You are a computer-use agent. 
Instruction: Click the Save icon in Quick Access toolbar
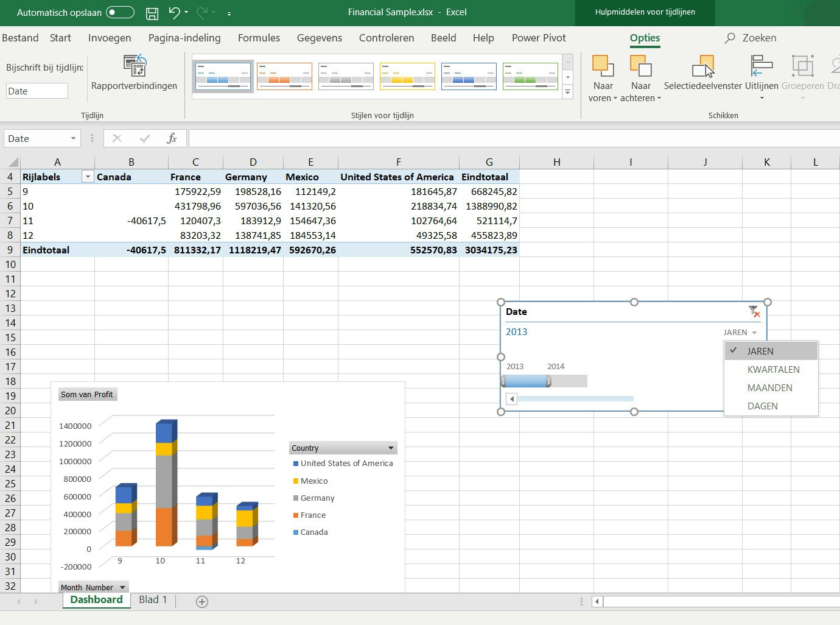click(152, 13)
